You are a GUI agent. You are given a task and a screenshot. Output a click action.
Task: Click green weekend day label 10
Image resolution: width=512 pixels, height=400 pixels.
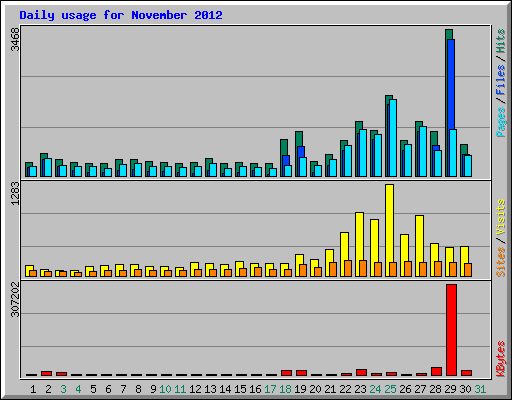point(165,389)
